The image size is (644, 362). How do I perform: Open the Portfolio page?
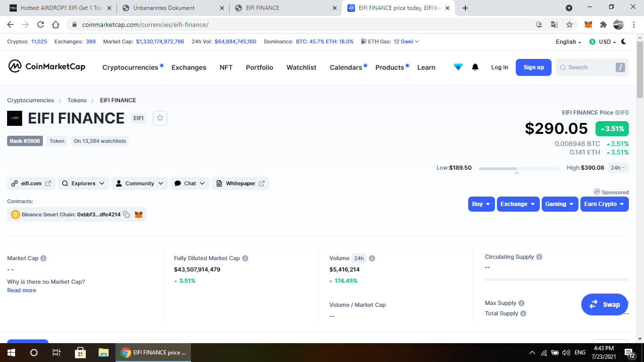click(260, 67)
